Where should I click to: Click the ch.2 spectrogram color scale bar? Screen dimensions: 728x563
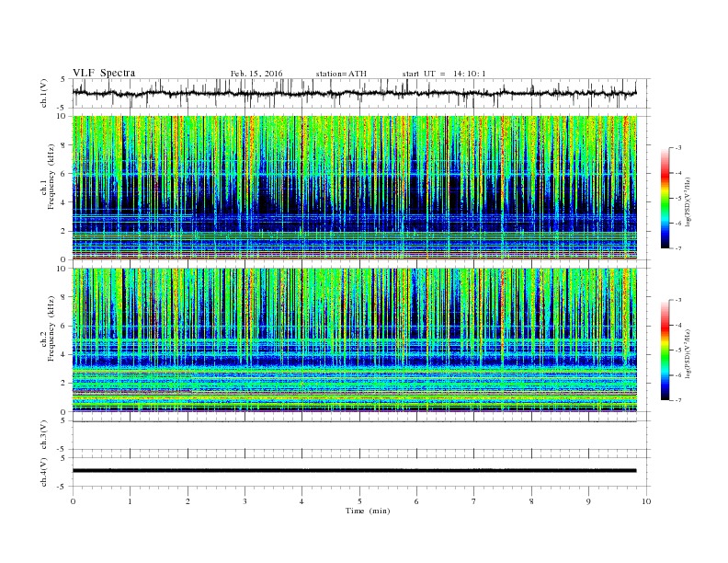point(665,350)
